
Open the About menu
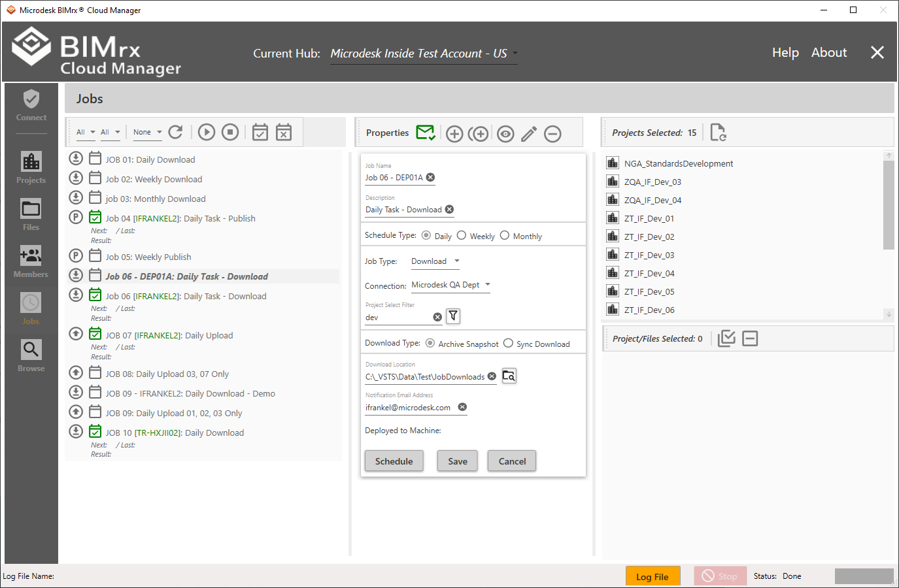[x=828, y=53]
